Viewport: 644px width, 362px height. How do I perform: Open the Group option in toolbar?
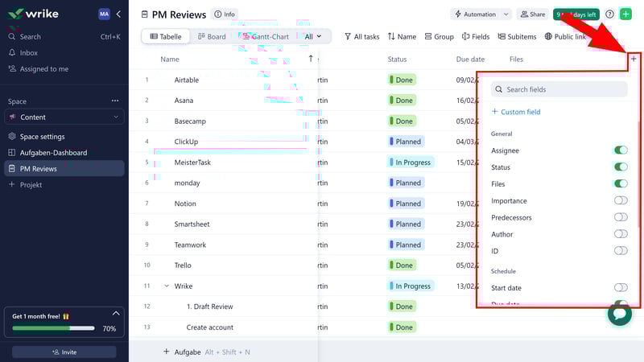coord(439,36)
